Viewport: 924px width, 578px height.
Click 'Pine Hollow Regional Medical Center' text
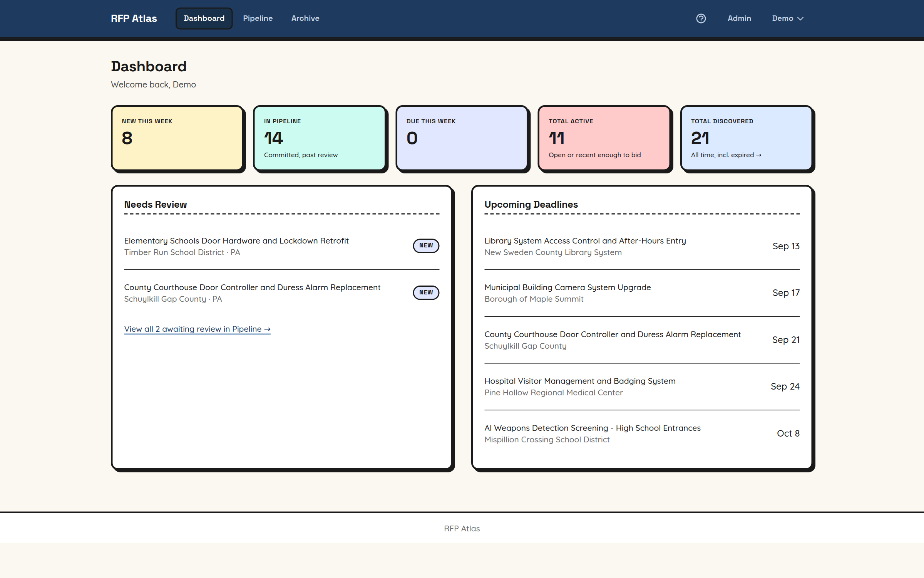[x=553, y=393]
